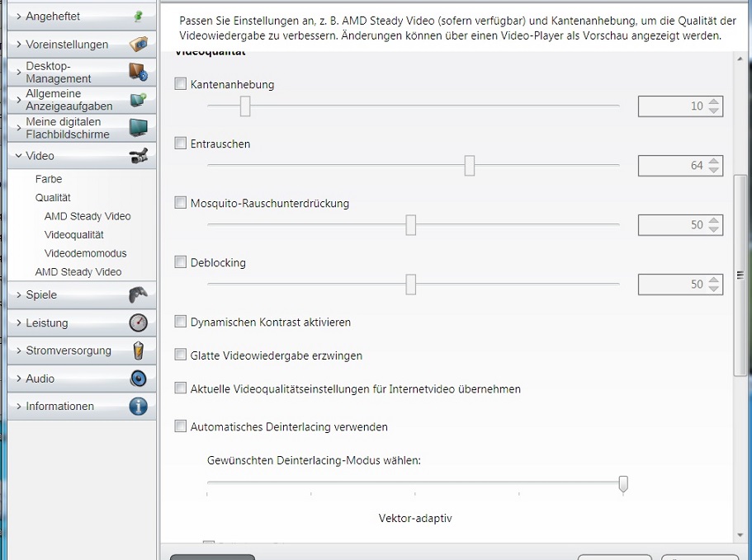Increase the Kantenanhebung value with up arrow
The width and height of the screenshot is (752, 560).
[x=714, y=102]
